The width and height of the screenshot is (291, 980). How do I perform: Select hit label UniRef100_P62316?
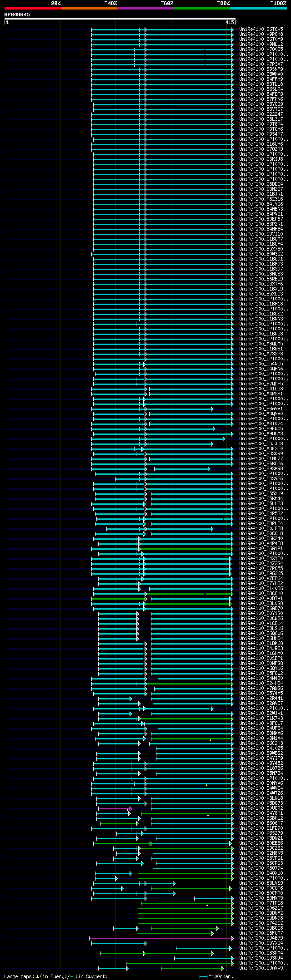(x=261, y=199)
